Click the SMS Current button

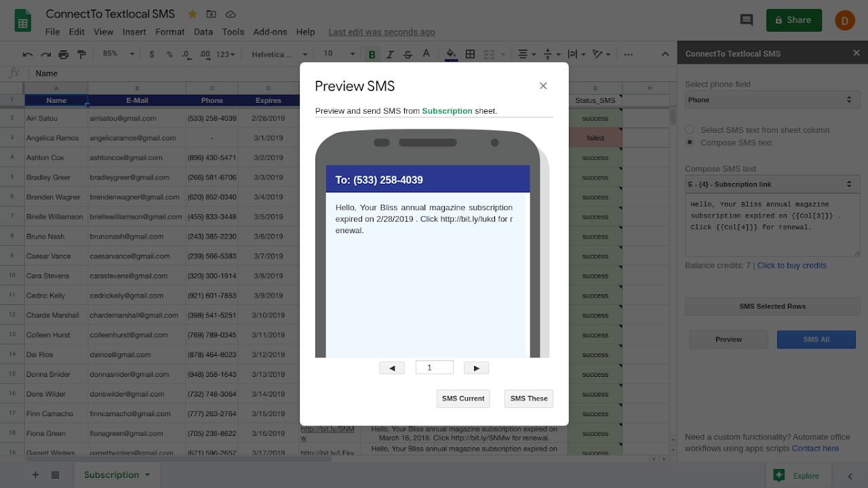[x=463, y=399]
